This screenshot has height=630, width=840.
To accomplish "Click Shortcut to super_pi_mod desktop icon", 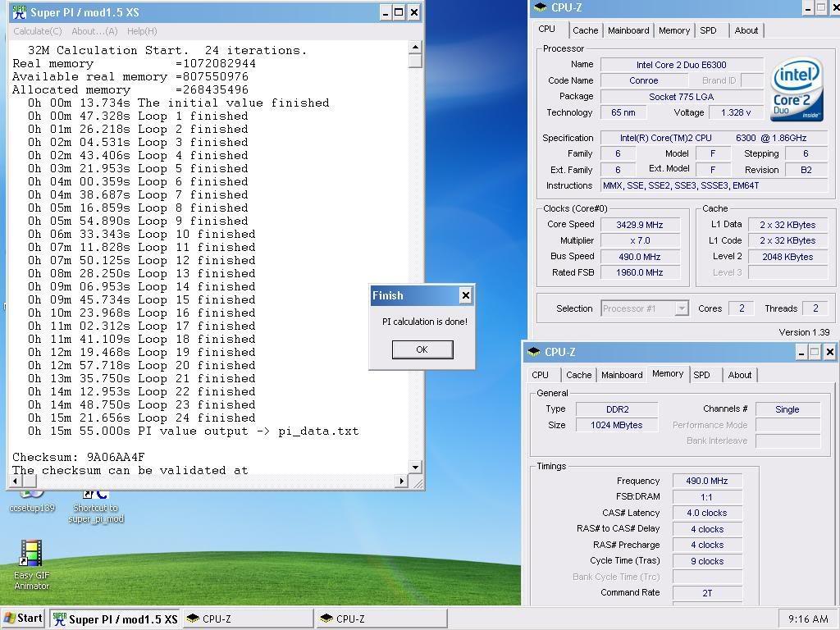I will click(x=96, y=507).
